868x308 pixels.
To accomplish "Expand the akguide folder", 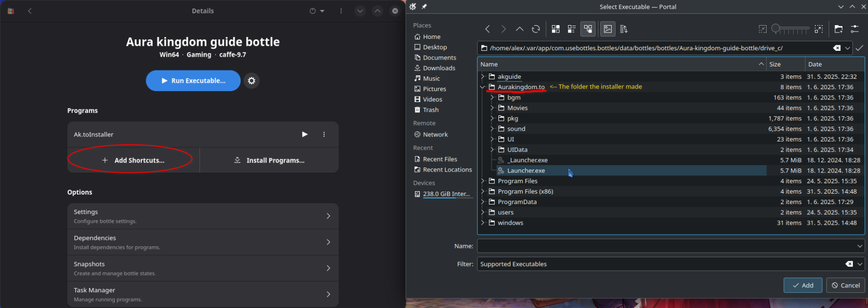I will coord(483,76).
